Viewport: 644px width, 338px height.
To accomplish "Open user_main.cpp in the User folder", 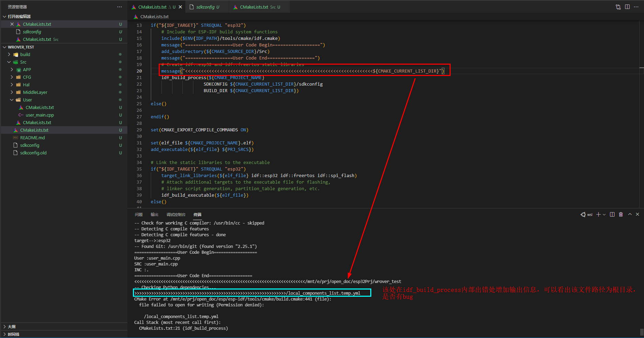I will click(39, 115).
